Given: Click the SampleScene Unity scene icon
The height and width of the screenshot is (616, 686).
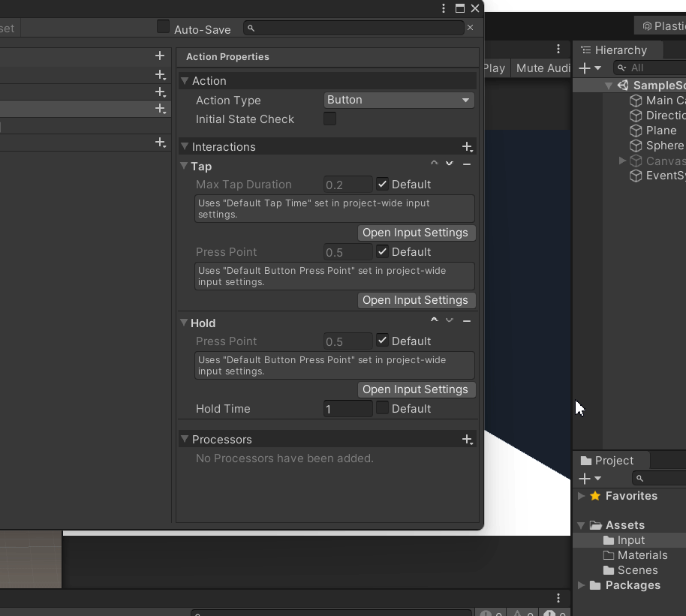Looking at the screenshot, I should 623,86.
